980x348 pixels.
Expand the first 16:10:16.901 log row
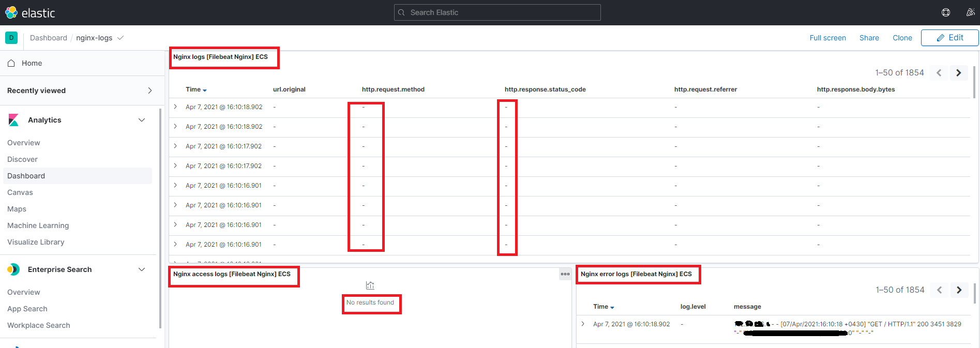point(175,186)
